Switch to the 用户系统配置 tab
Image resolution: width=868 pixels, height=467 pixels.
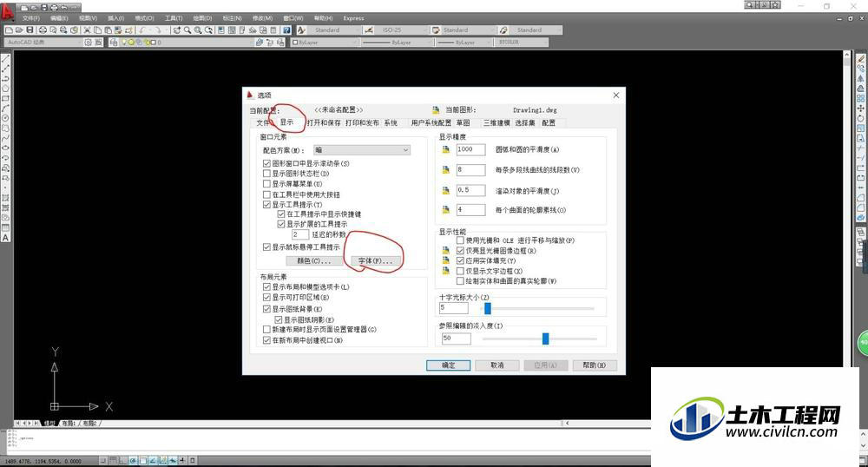point(431,123)
